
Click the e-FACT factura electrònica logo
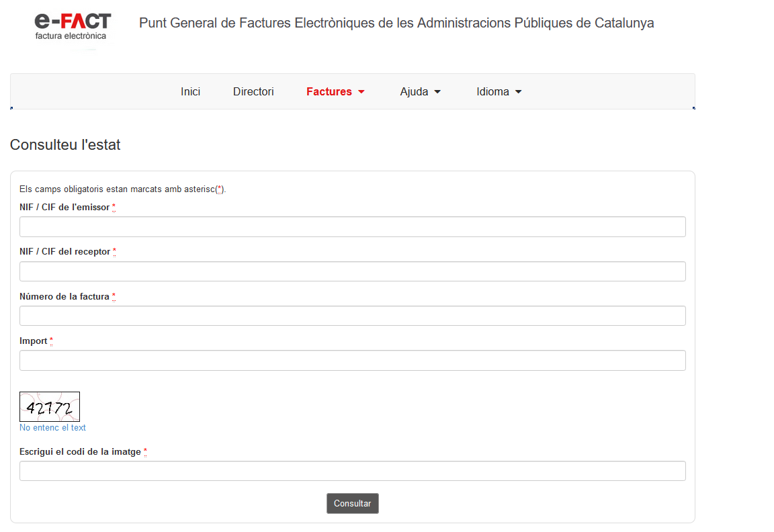pos(73,27)
